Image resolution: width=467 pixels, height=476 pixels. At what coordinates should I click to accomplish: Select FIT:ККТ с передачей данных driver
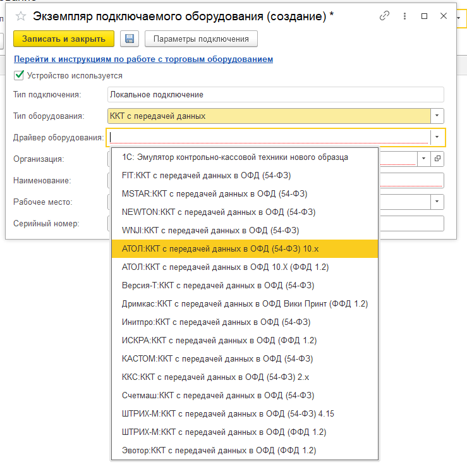(245, 176)
